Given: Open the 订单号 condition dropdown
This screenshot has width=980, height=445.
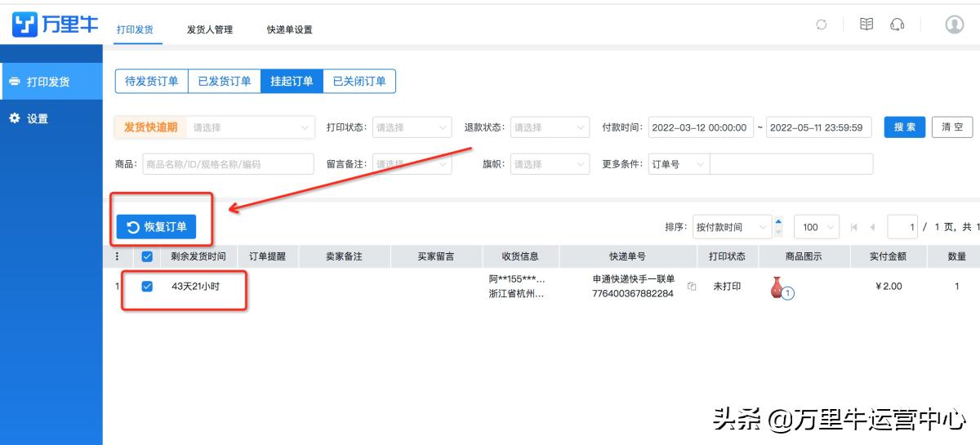Looking at the screenshot, I should pos(679,164).
